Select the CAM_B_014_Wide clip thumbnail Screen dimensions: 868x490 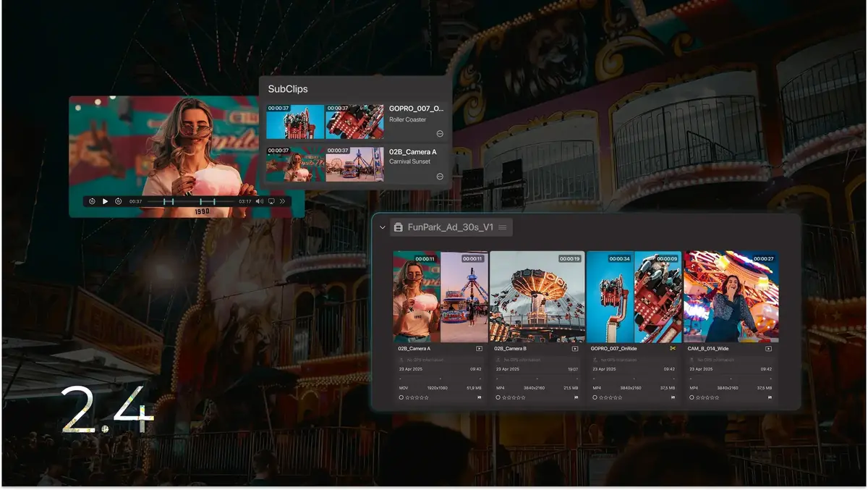click(731, 296)
